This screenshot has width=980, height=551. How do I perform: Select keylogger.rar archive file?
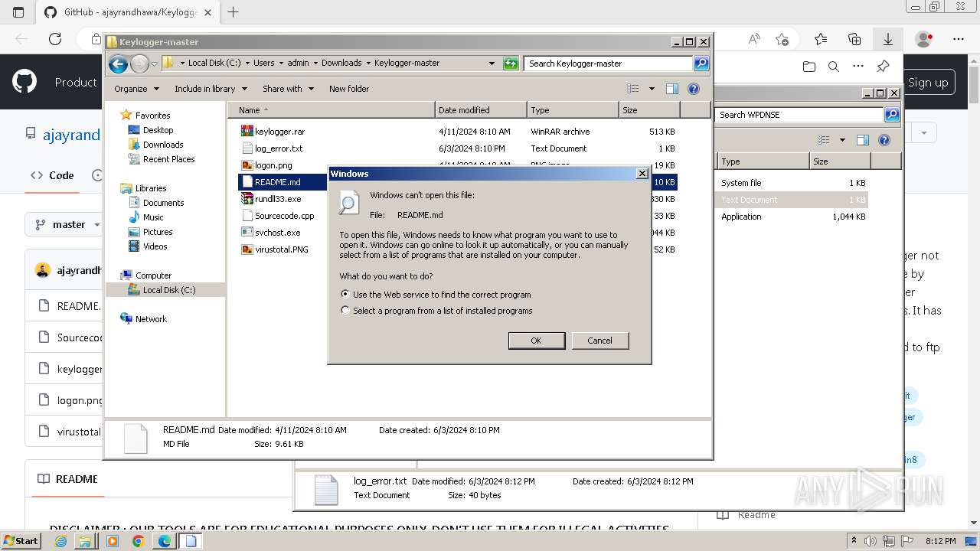tap(279, 132)
